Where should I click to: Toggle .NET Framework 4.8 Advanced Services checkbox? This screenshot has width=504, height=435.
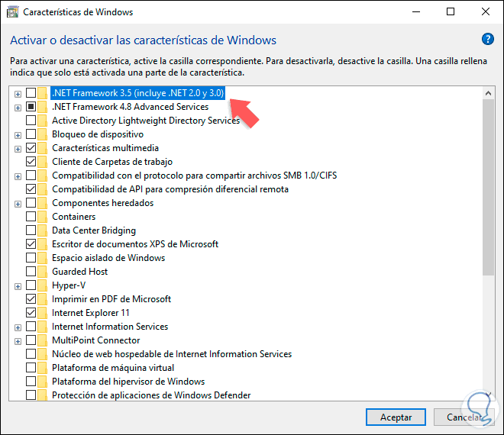(31, 107)
